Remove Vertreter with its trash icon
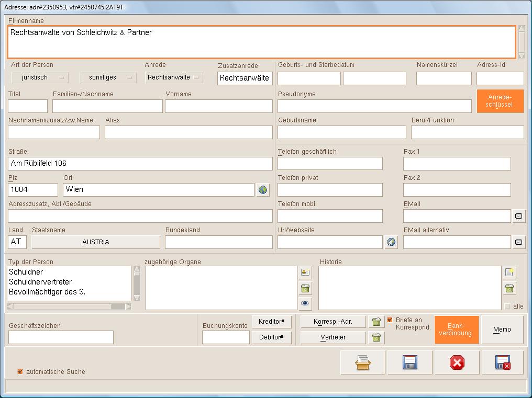 (376, 337)
